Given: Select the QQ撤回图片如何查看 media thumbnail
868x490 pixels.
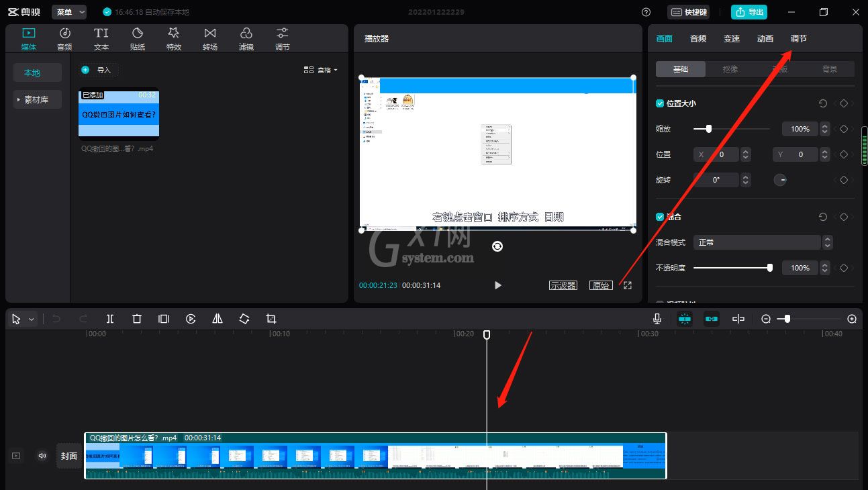Looking at the screenshot, I should [x=119, y=114].
